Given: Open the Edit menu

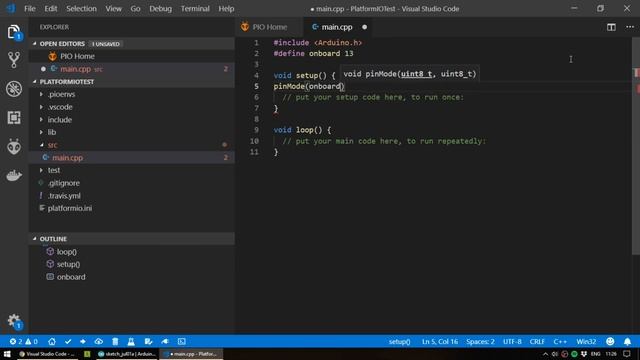Looking at the screenshot, I should (x=51, y=9).
